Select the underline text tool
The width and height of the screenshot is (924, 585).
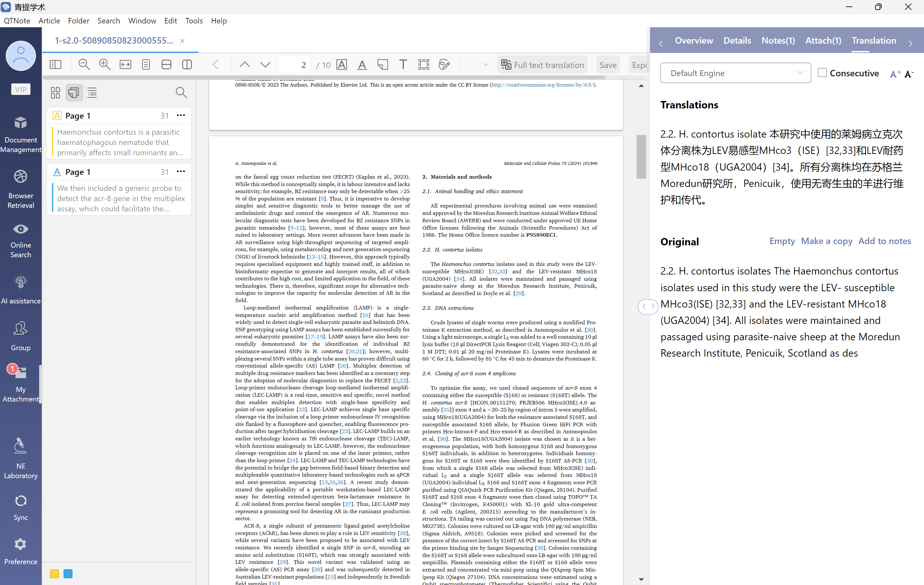362,65
